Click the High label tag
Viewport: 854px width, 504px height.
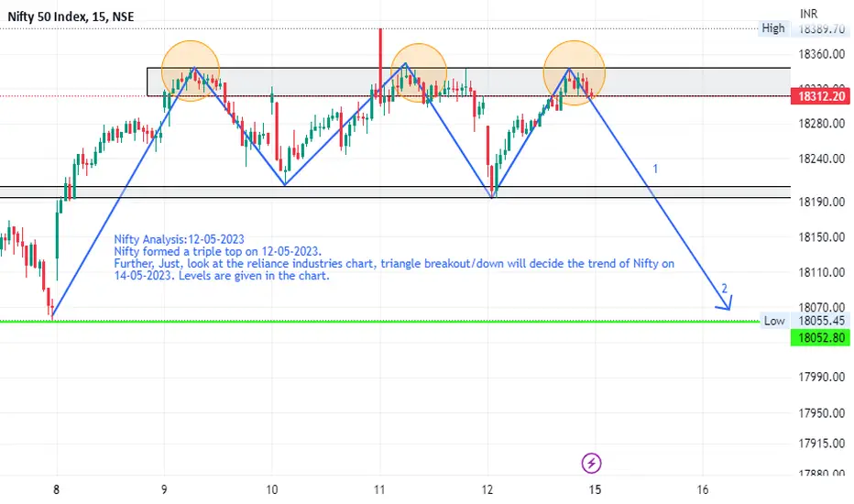tap(773, 28)
